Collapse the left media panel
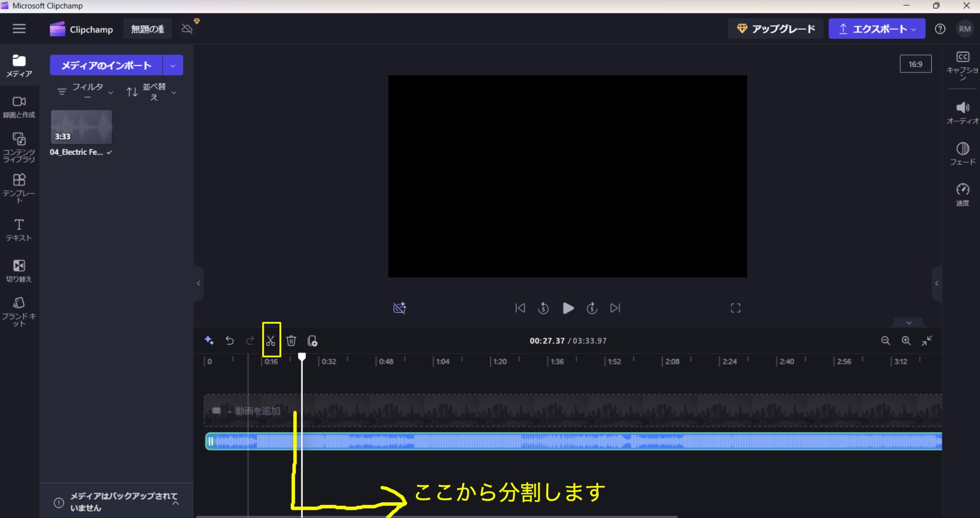The image size is (980, 518). point(199,283)
